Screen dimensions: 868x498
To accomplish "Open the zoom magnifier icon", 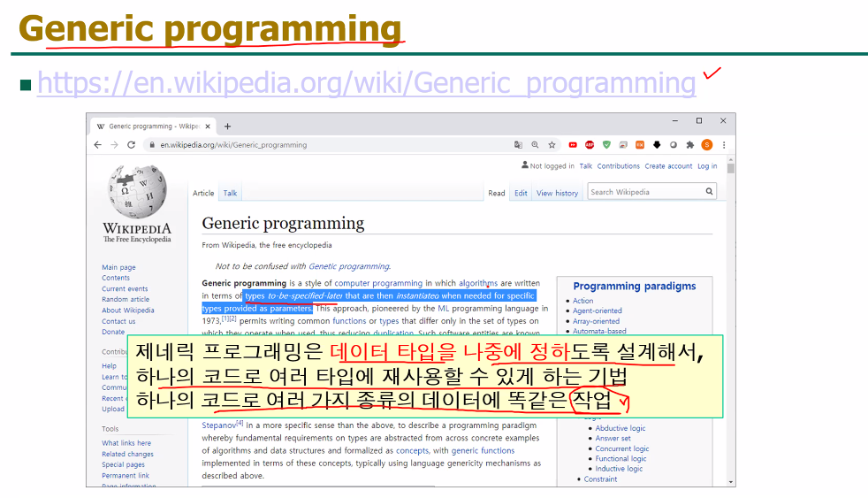I will pyautogui.click(x=535, y=144).
